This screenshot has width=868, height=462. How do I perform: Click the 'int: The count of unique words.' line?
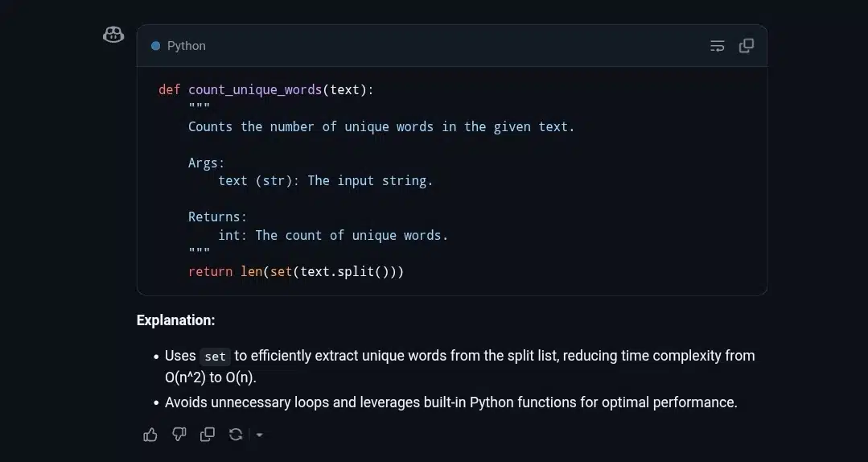point(333,235)
